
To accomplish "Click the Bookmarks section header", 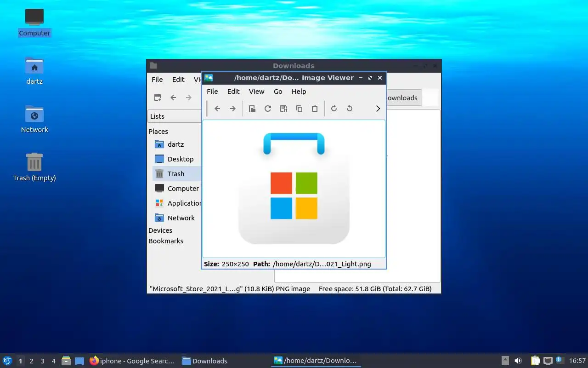I will (x=166, y=241).
